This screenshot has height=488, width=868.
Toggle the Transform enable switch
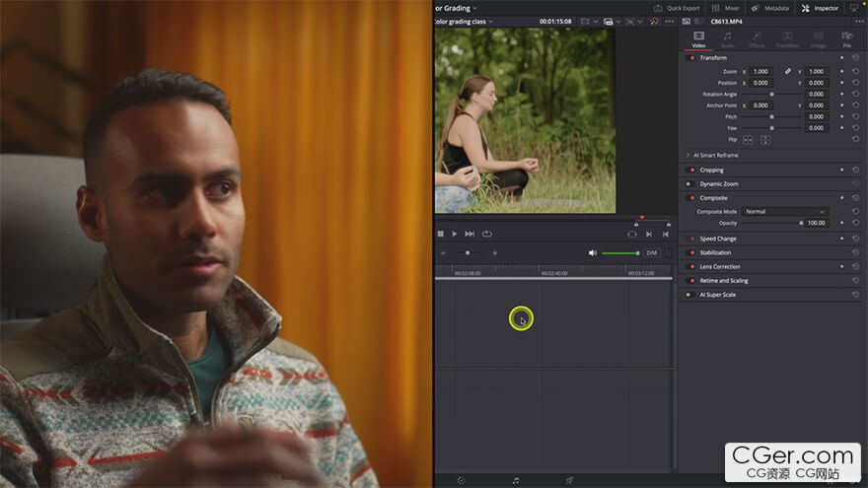click(x=690, y=57)
